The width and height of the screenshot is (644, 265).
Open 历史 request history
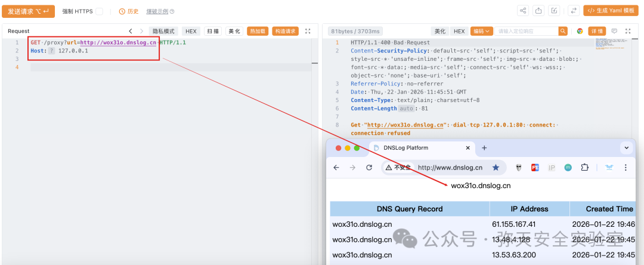129,11
